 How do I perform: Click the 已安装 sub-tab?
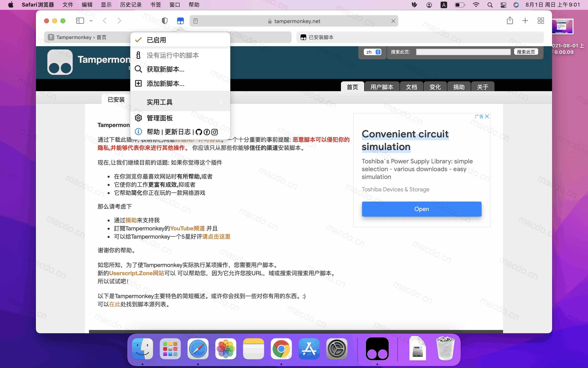tap(116, 99)
